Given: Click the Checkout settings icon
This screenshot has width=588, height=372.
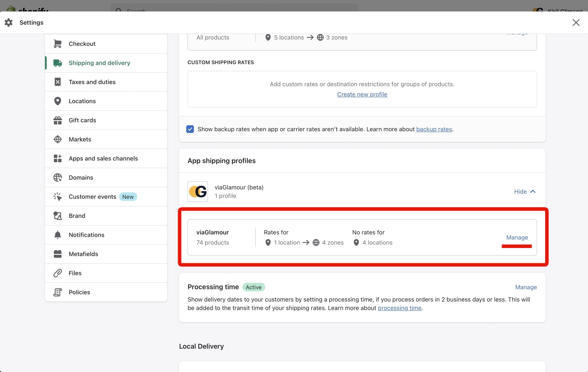Looking at the screenshot, I should point(57,43).
